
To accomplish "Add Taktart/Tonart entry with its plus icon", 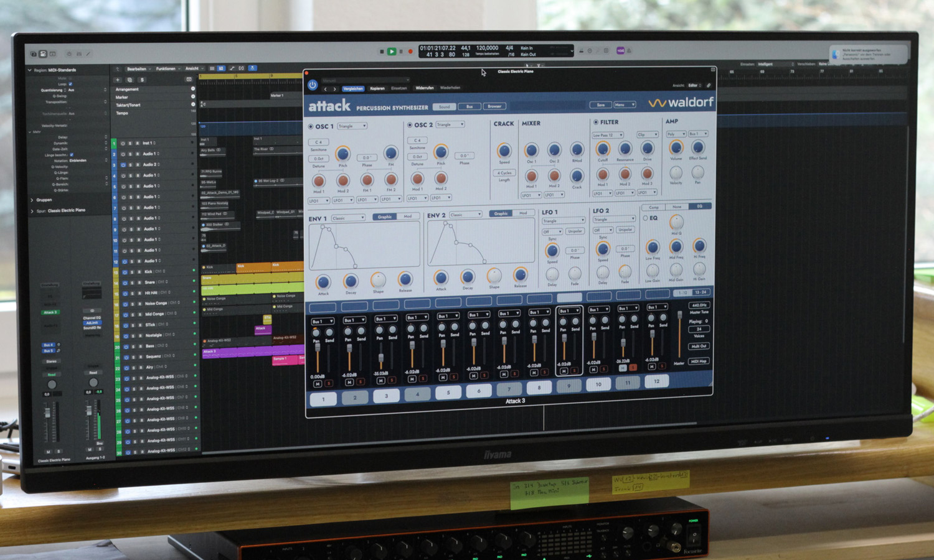I will click(192, 105).
